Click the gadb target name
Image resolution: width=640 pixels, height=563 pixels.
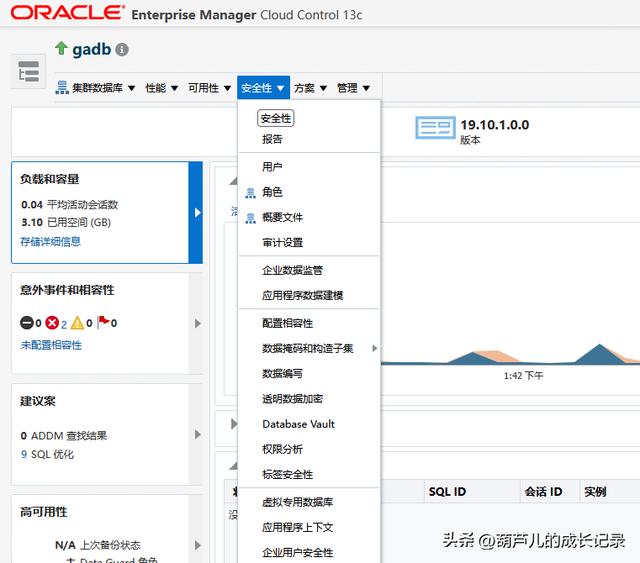click(91, 49)
